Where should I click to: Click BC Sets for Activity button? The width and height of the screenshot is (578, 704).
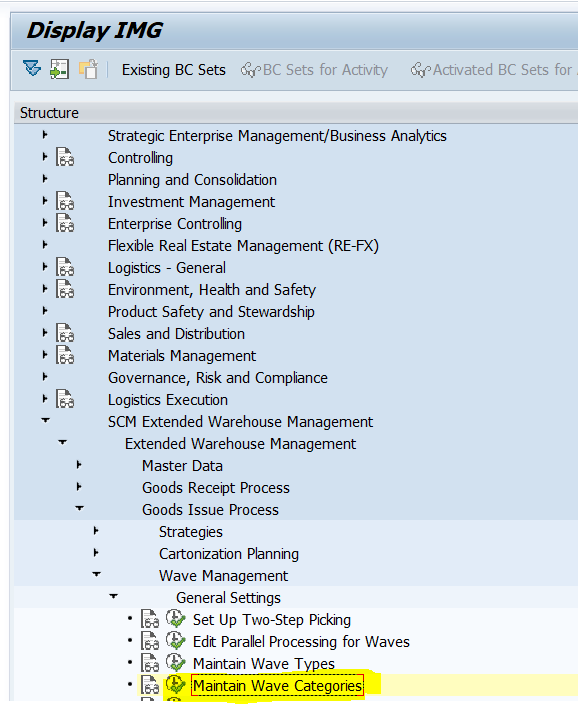click(314, 70)
